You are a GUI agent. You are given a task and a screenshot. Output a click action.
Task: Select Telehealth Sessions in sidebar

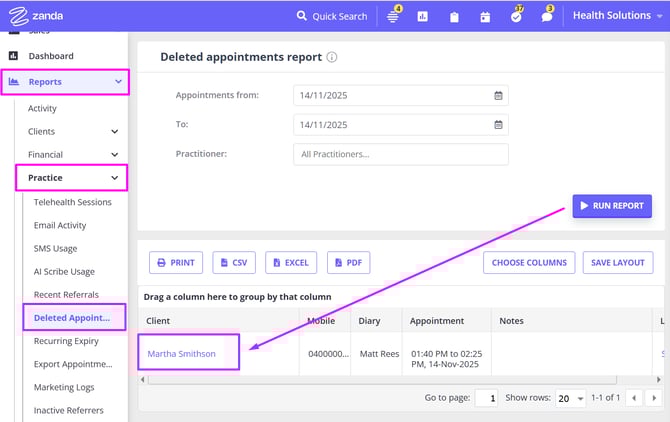click(73, 202)
